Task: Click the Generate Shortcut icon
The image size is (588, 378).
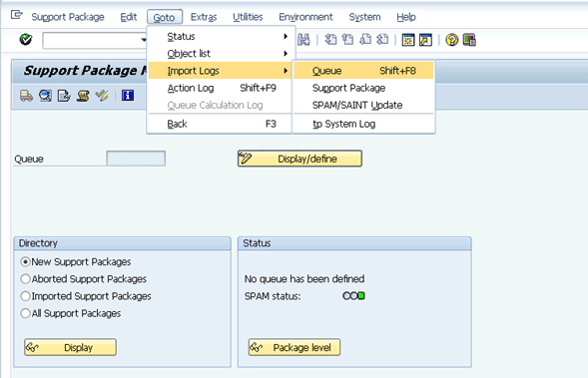Action: click(425, 40)
